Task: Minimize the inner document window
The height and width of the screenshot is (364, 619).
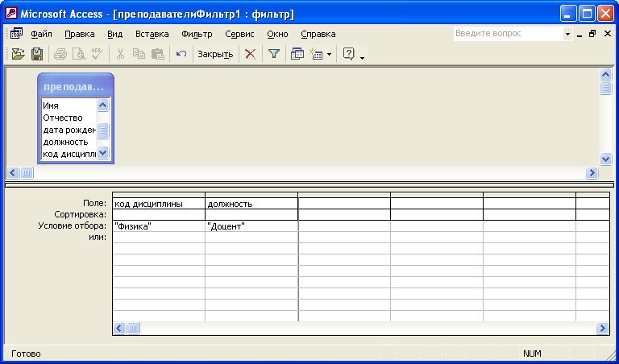Action: tap(580, 35)
